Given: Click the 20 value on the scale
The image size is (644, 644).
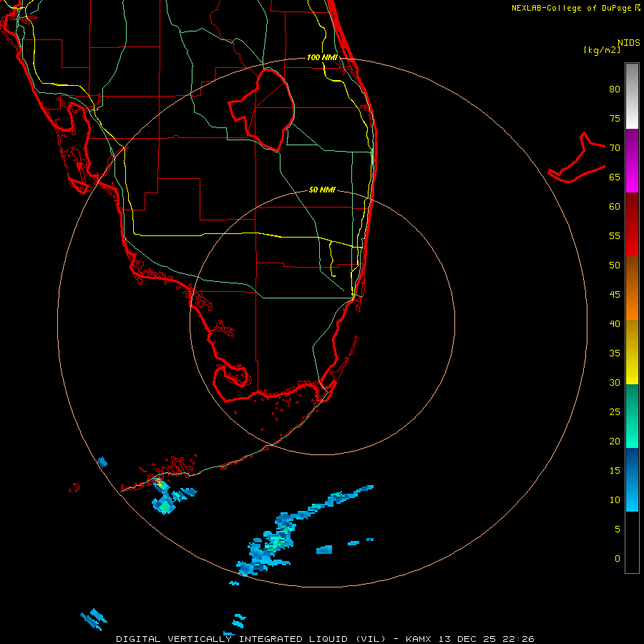Looking at the screenshot, I should (615, 441).
